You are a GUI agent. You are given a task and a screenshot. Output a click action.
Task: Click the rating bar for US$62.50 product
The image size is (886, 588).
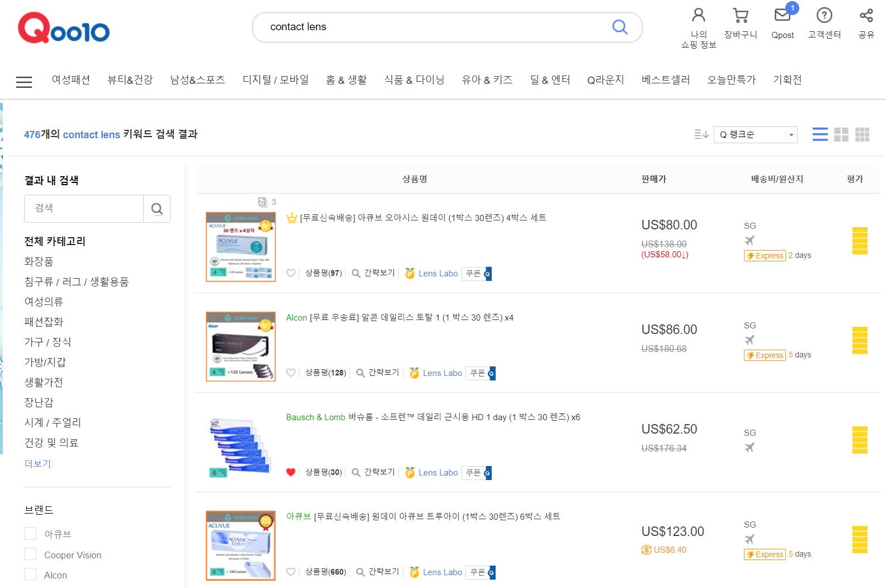[x=860, y=440]
